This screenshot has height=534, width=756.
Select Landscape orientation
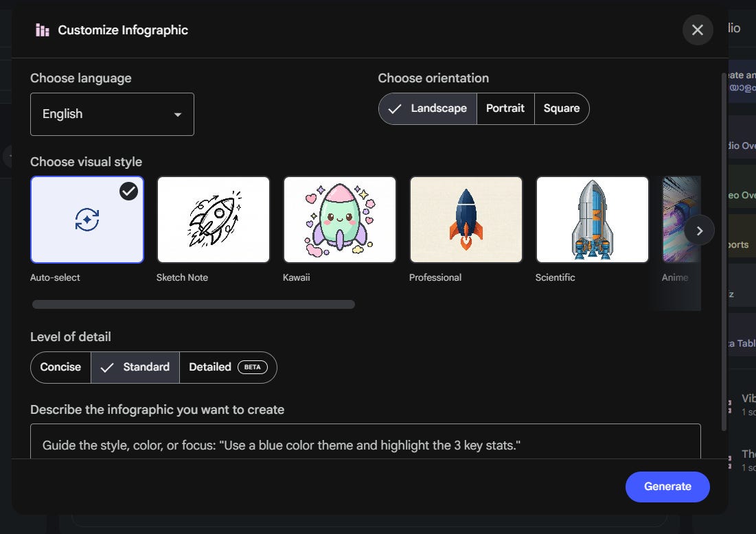pos(428,108)
